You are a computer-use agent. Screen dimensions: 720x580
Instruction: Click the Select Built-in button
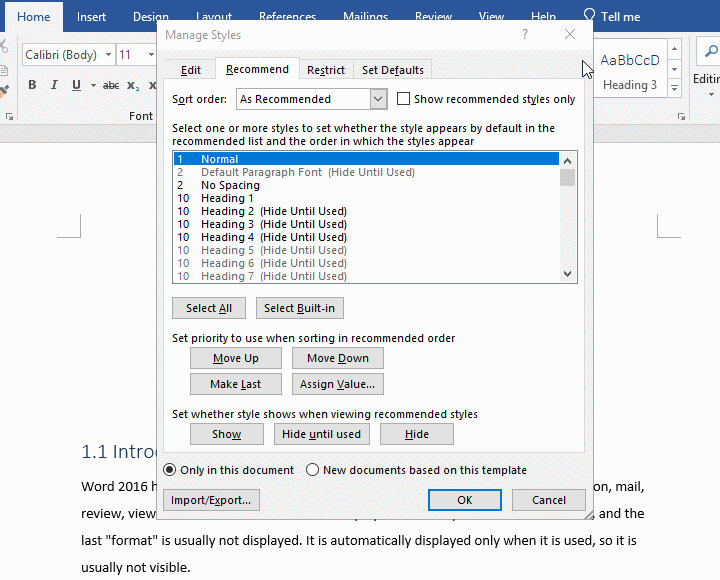(x=299, y=308)
